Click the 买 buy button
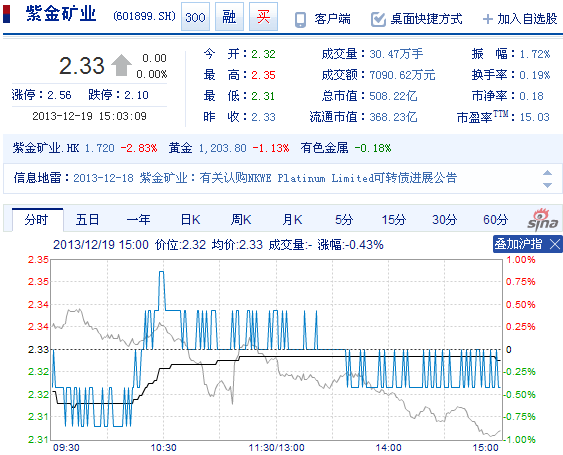Image resolution: width=563 pixels, height=455 pixels. click(263, 17)
